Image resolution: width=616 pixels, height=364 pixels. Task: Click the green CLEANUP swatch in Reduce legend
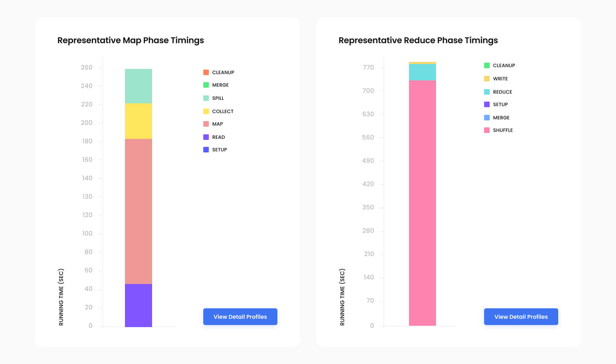pyautogui.click(x=487, y=65)
